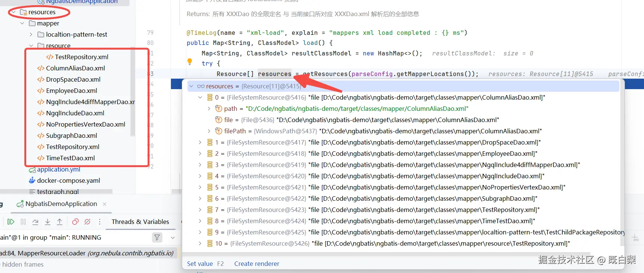
Task: Collapse the mapper folder
Action: click(x=22, y=23)
